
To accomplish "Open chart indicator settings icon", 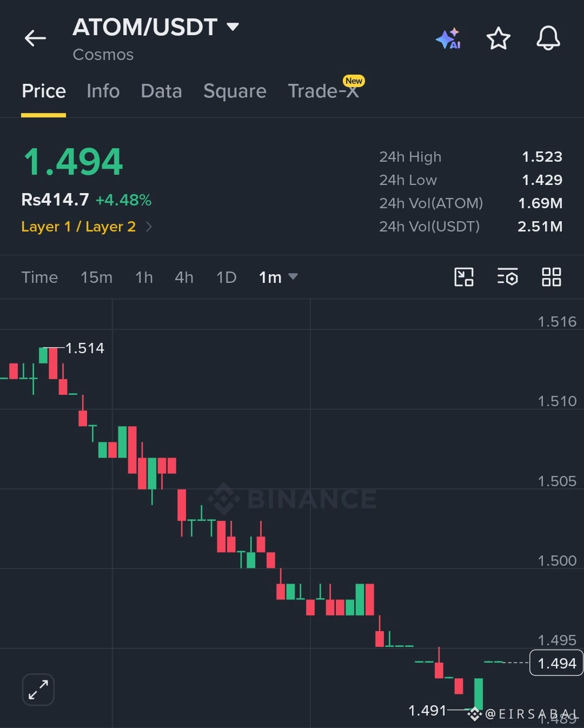I will click(x=507, y=277).
